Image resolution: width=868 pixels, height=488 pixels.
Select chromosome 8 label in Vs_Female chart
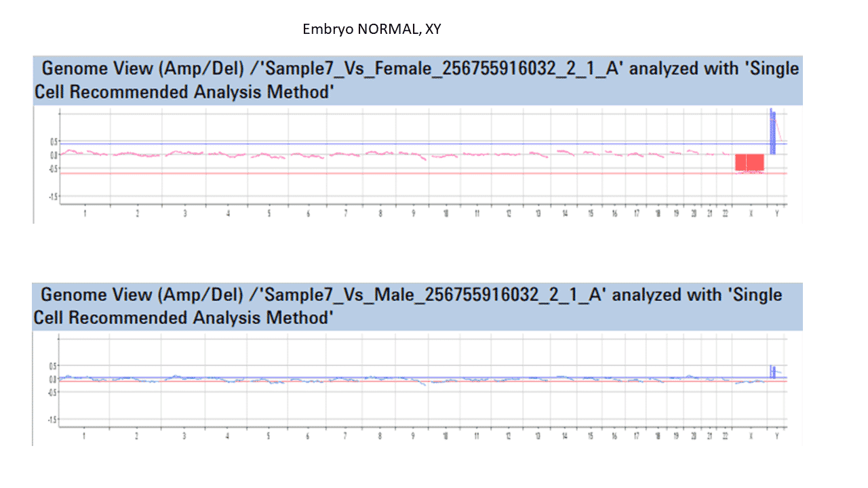pos(380,213)
